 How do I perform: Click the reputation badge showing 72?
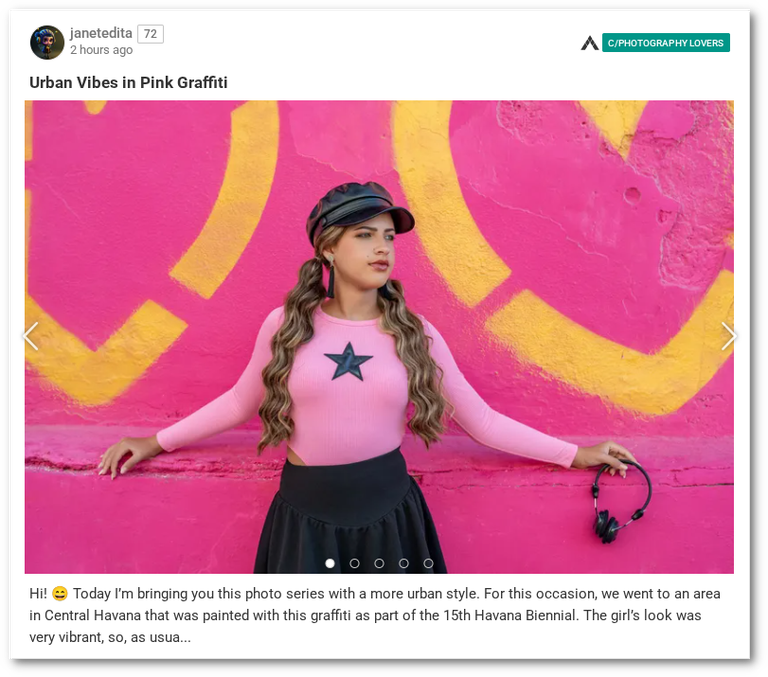pos(150,34)
